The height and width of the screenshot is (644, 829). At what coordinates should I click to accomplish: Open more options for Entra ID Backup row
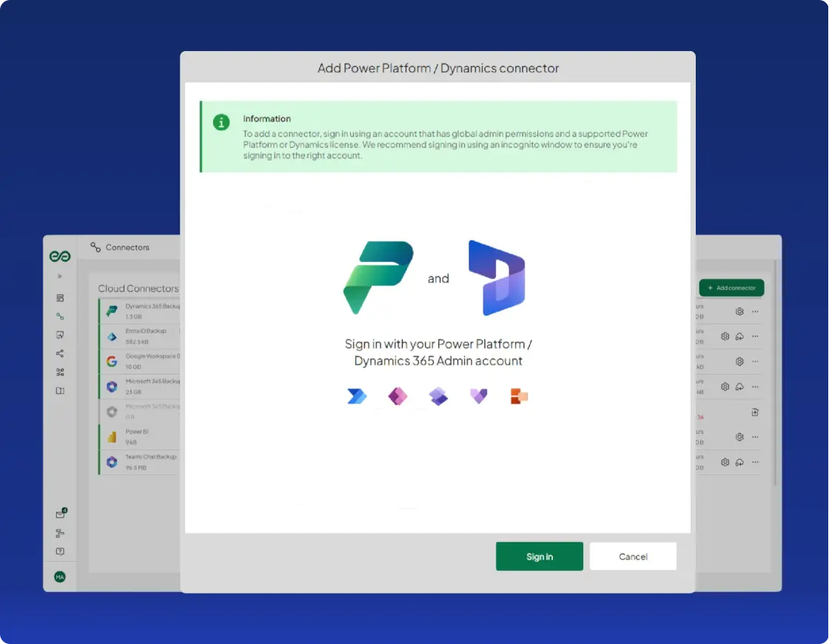756,336
